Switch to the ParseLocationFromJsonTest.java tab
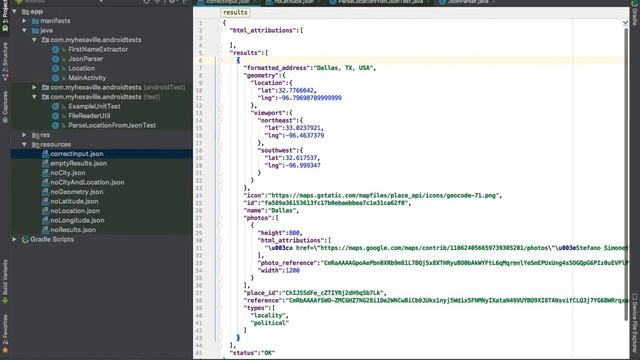This screenshot has height=360, width=640. coord(379,2)
